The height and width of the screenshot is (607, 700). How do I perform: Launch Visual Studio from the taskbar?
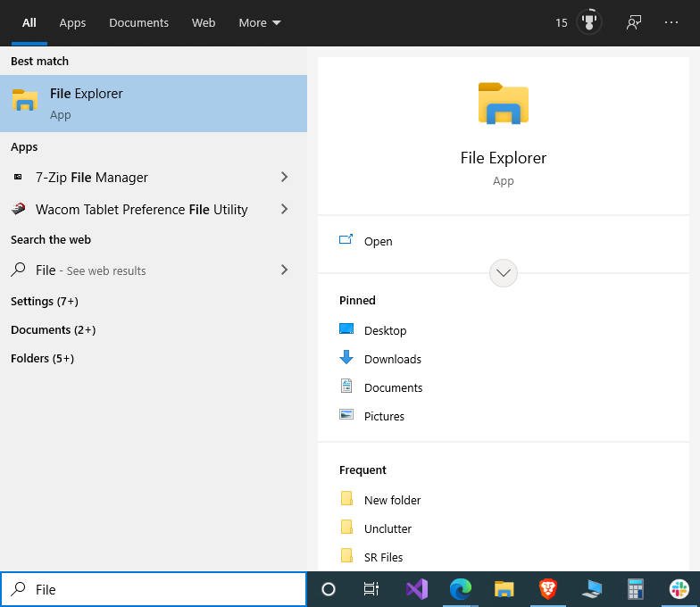tap(417, 589)
